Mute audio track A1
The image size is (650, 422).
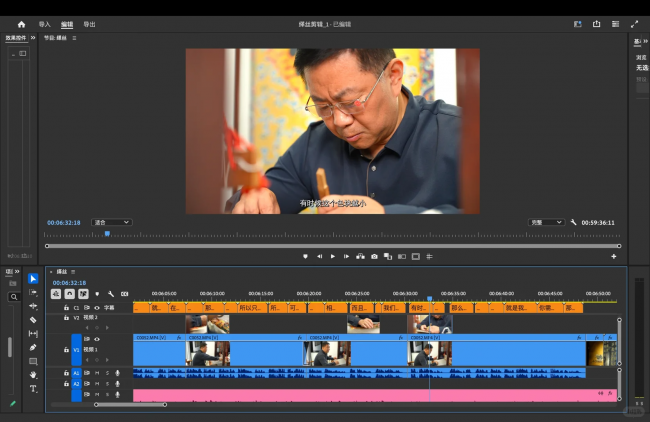(98, 372)
